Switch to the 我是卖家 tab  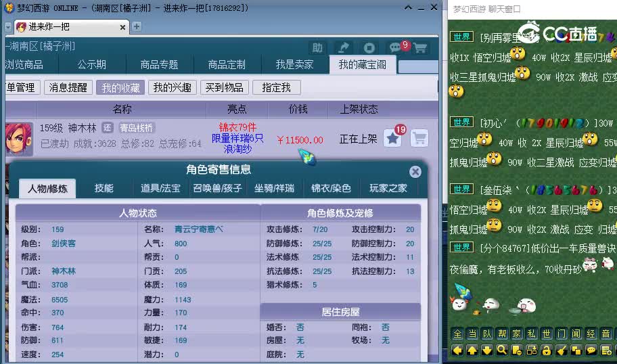click(295, 64)
